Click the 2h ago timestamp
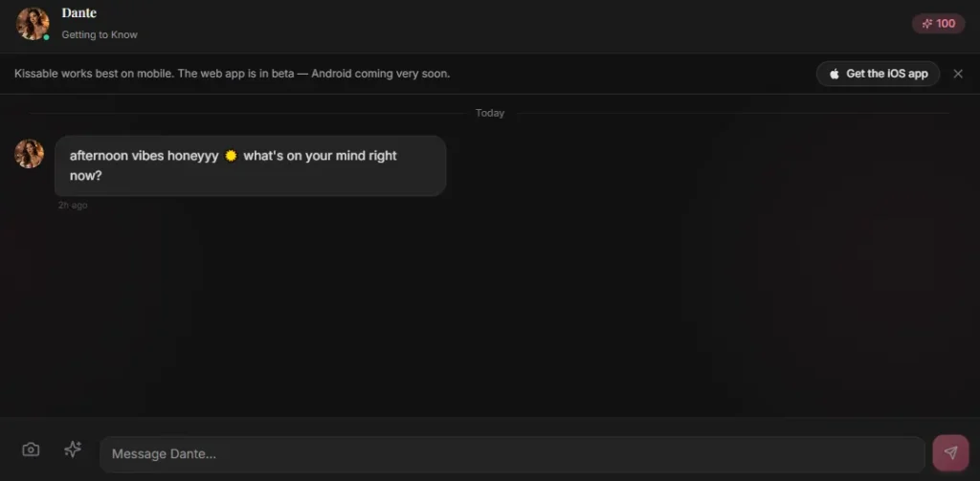The height and width of the screenshot is (481, 980). tap(73, 206)
